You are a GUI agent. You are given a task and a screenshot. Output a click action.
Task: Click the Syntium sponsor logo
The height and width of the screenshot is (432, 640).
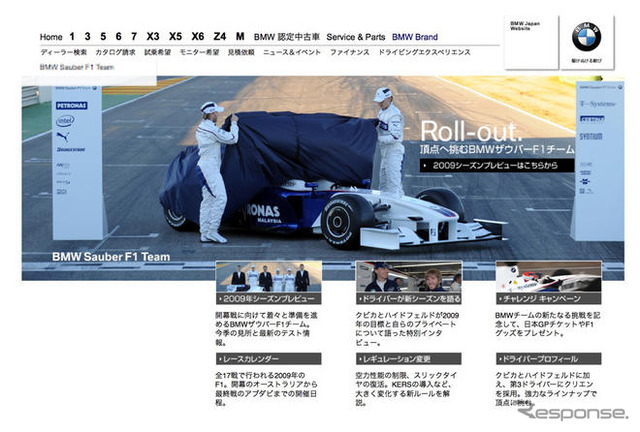coord(591,136)
